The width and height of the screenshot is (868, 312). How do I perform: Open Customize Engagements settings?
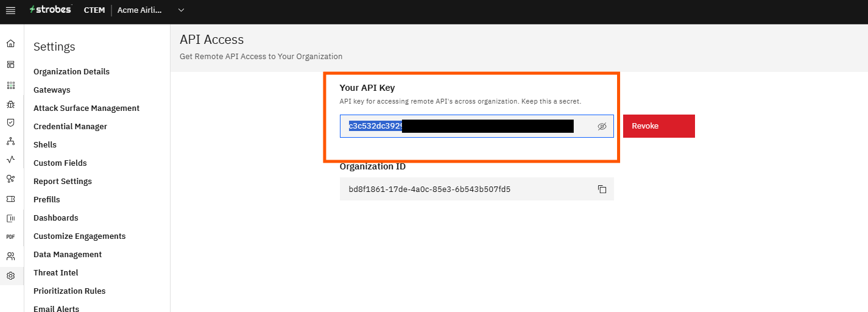click(x=80, y=236)
